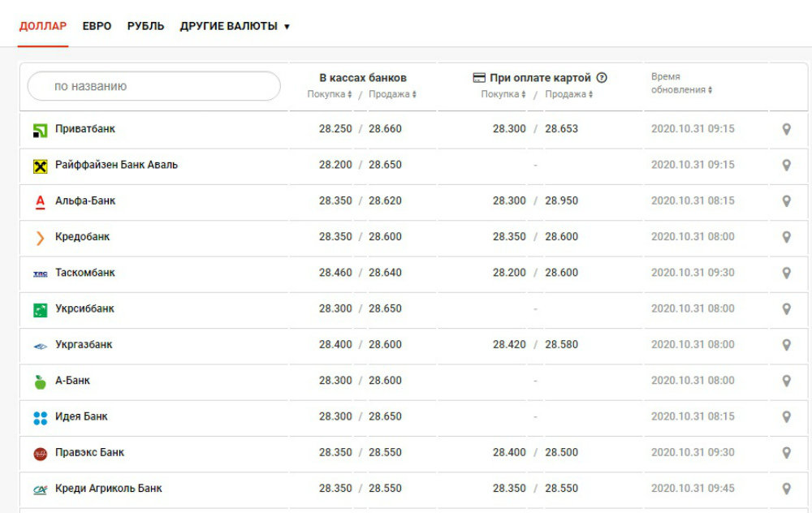Viewport: 812px width, 513px height.
Task: Sort by Покупка under В кассах банков
Action: pyautogui.click(x=330, y=94)
